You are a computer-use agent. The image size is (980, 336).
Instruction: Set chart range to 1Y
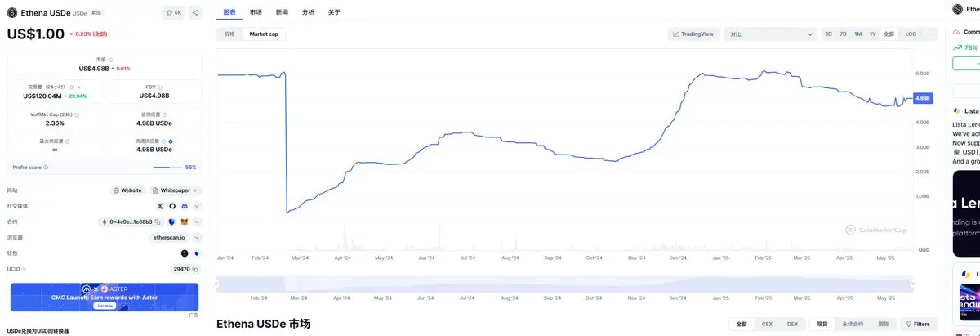tap(872, 34)
